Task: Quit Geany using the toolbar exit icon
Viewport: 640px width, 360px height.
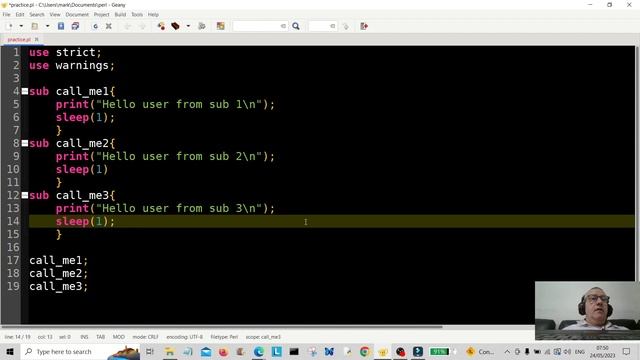Action: 364,26
